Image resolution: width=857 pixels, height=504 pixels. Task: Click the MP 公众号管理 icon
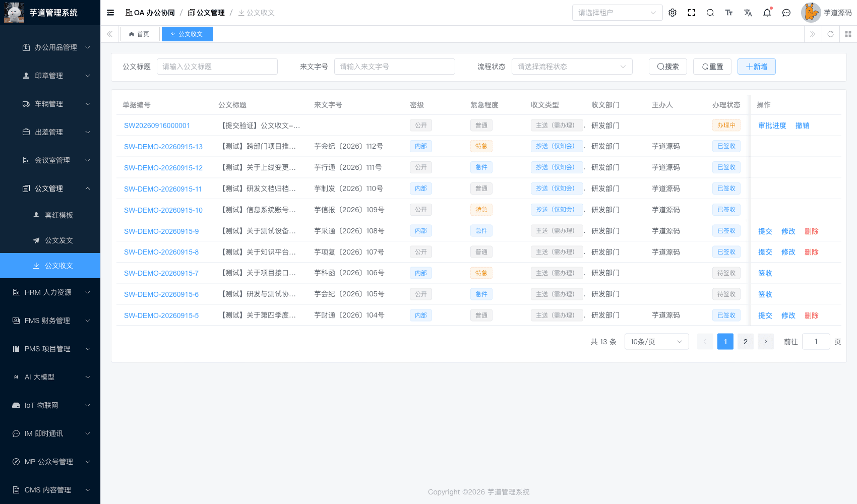(16, 462)
